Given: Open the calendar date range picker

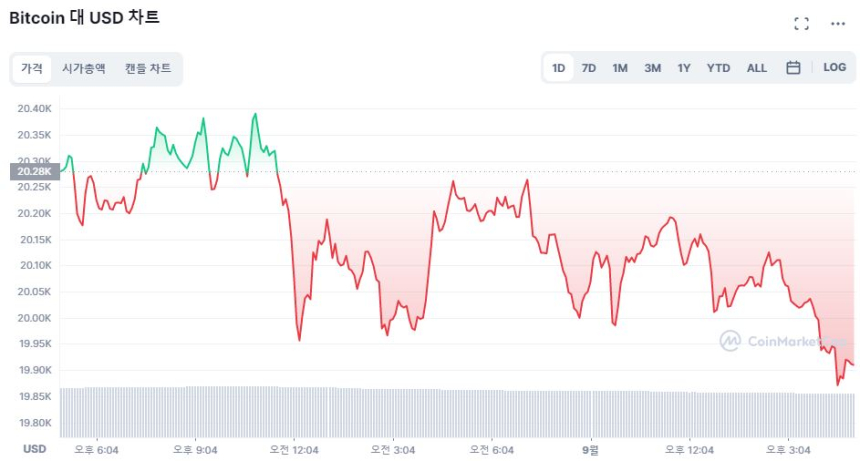Looking at the screenshot, I should [793, 68].
